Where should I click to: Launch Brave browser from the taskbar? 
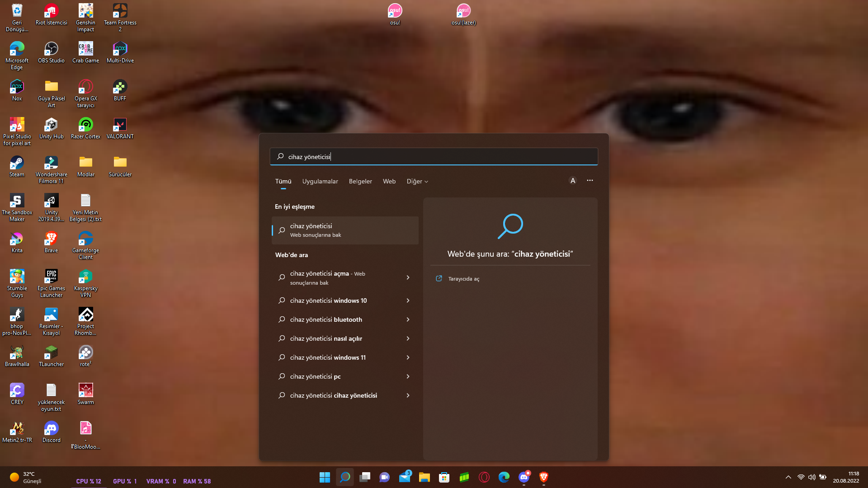click(544, 477)
